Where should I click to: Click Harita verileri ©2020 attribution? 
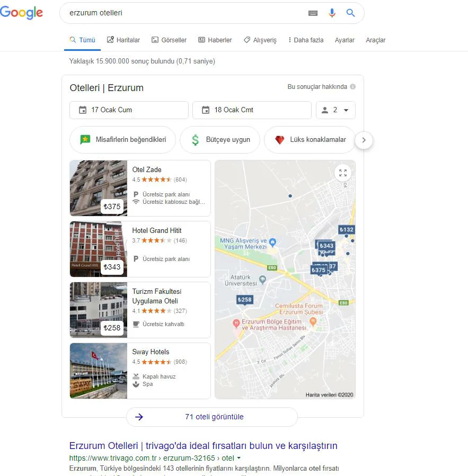click(329, 394)
